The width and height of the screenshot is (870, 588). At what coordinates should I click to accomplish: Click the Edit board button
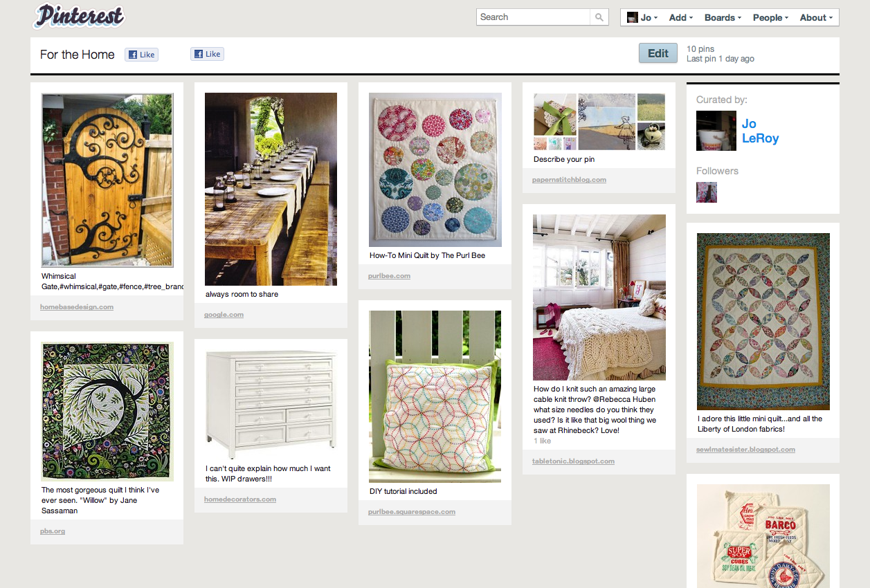658,53
